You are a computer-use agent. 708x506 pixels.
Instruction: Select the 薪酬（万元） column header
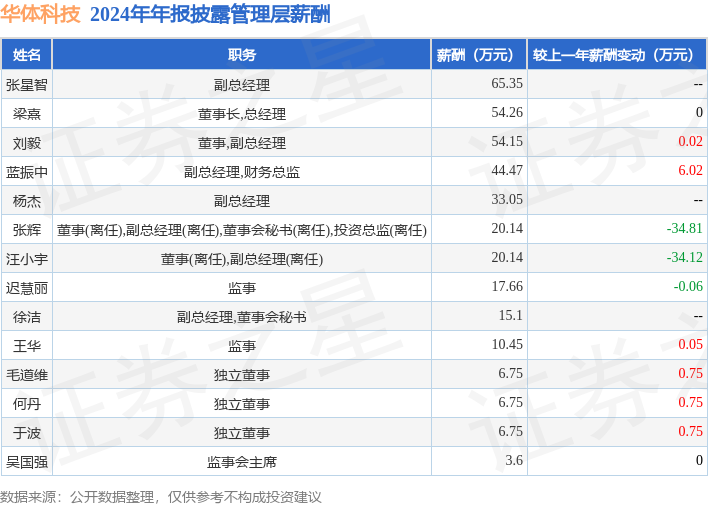coord(479,55)
